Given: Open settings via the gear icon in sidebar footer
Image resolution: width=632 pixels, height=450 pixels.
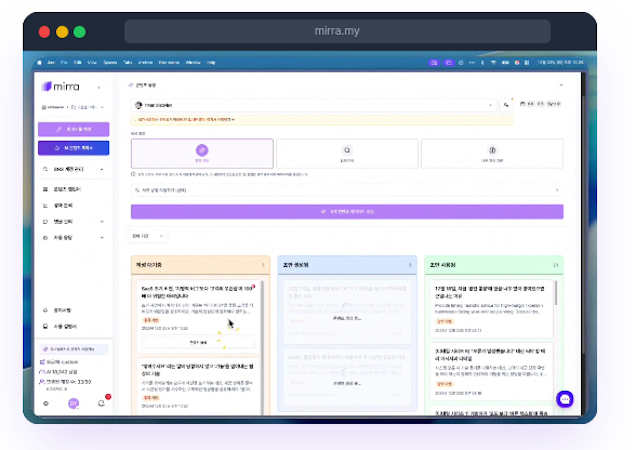Looking at the screenshot, I should pyautogui.click(x=46, y=403).
